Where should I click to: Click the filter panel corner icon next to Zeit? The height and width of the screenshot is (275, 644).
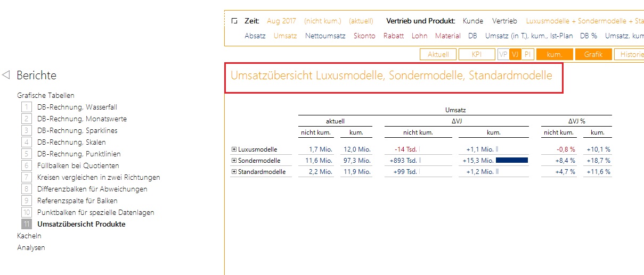234,21
